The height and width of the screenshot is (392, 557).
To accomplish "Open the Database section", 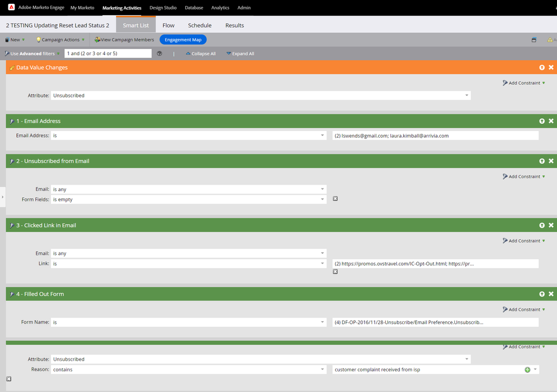I will [x=194, y=7].
